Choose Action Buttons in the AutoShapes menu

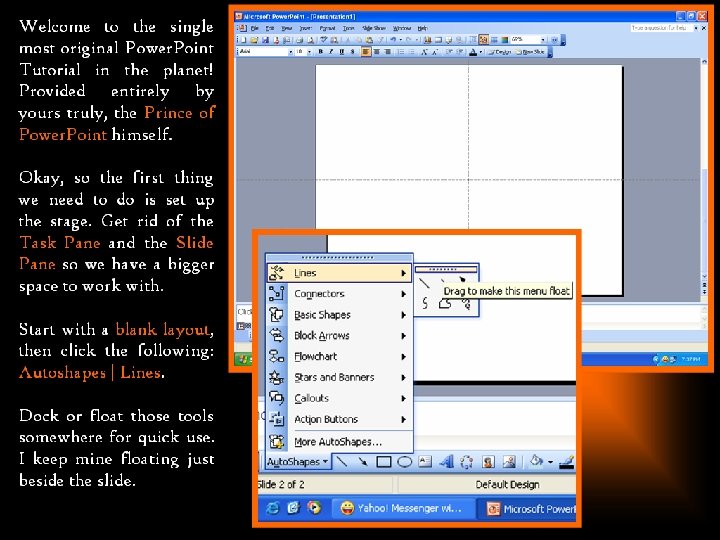click(x=339, y=419)
